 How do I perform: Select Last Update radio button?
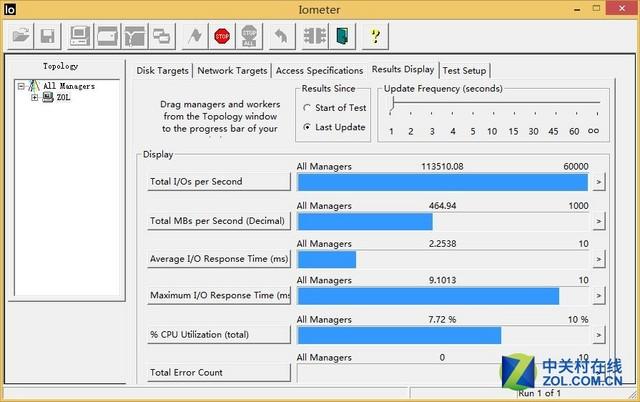(x=307, y=127)
